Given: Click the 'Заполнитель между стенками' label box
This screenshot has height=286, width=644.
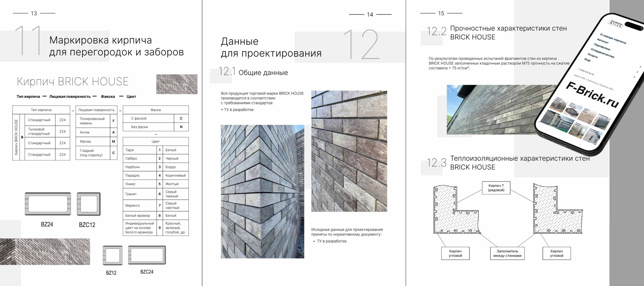Looking at the screenshot, I should click(507, 253).
